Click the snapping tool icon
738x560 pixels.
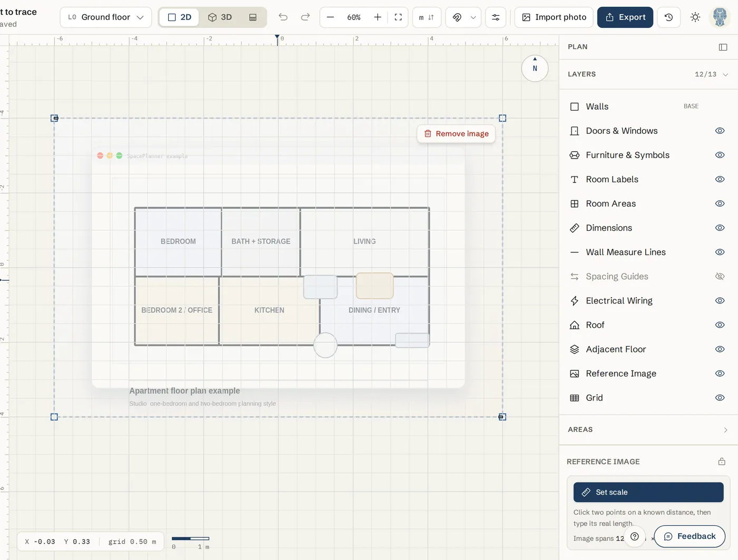(x=457, y=17)
